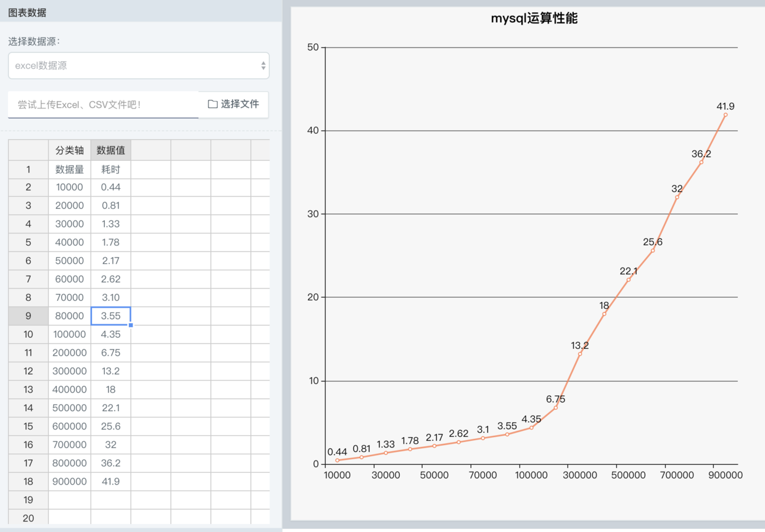765x532 pixels.
Task: Select cell with value 3.10
Action: click(110, 298)
